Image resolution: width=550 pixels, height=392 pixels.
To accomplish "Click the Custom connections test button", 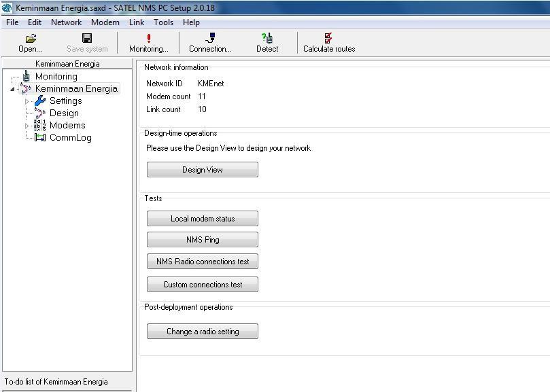I will tap(203, 285).
